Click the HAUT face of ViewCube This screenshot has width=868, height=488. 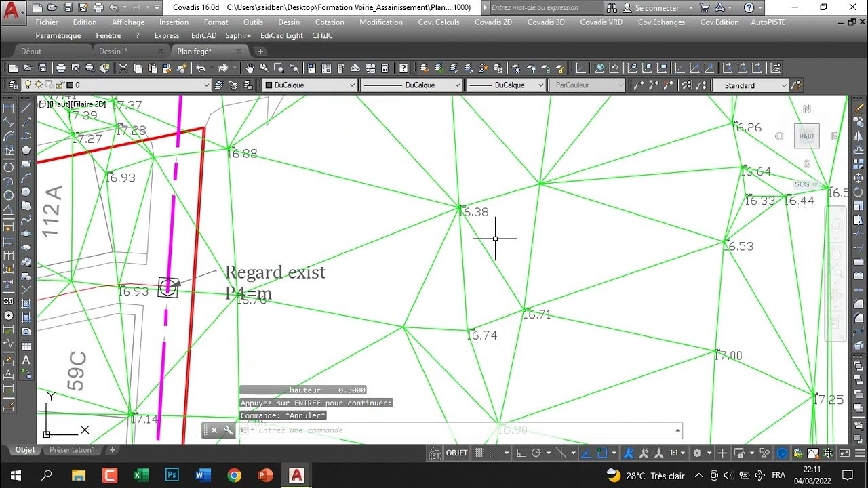(807, 136)
